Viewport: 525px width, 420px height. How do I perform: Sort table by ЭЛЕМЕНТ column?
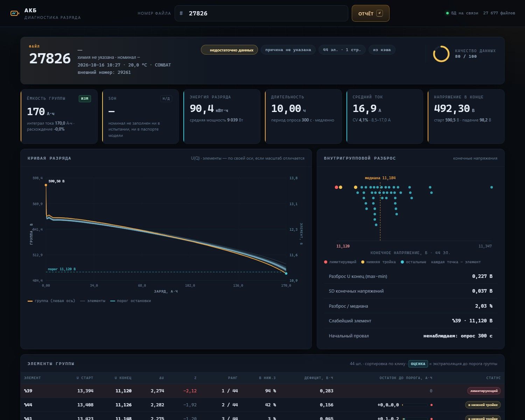[x=32, y=378]
